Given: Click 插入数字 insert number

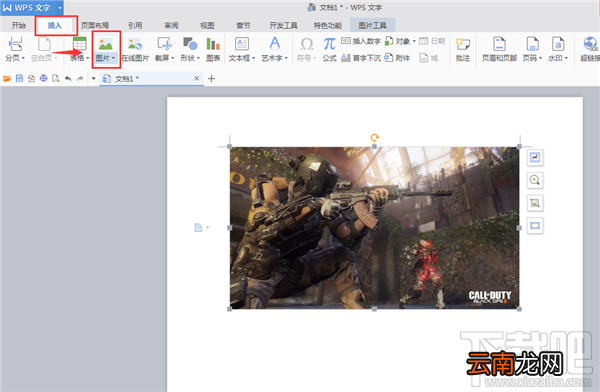Looking at the screenshot, I should (361, 41).
